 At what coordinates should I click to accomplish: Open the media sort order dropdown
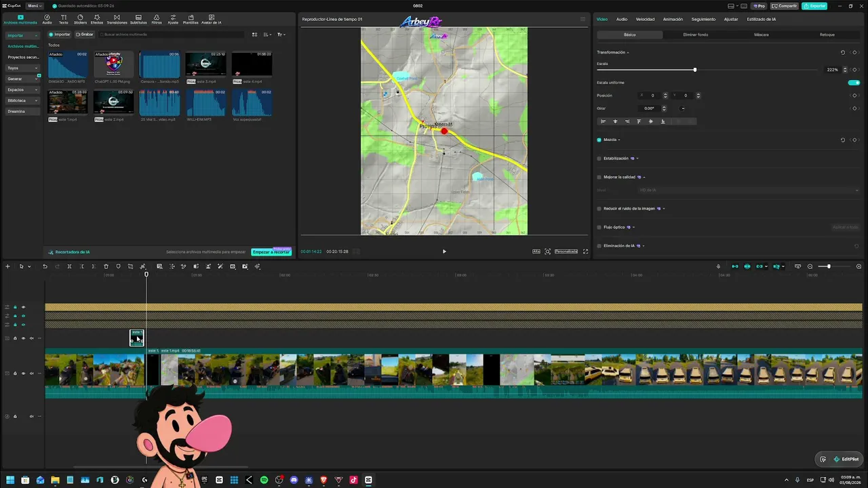(x=268, y=35)
